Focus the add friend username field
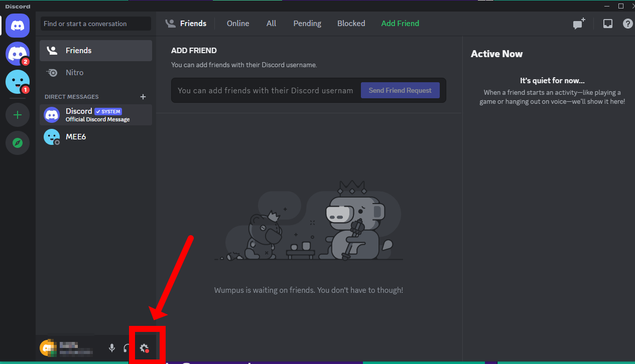This screenshot has height=364, width=635. tap(266, 90)
